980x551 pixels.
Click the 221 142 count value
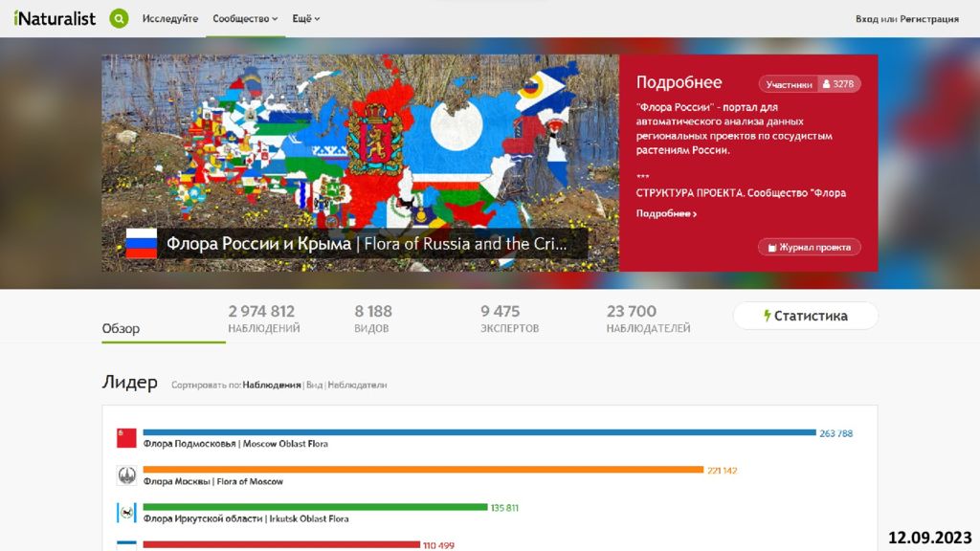[x=722, y=471]
